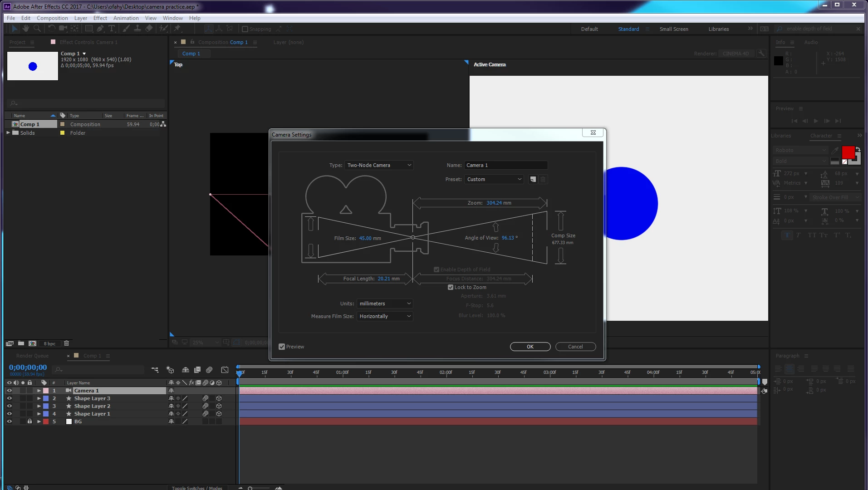
Task: Click the red fill color swatch
Action: click(848, 152)
